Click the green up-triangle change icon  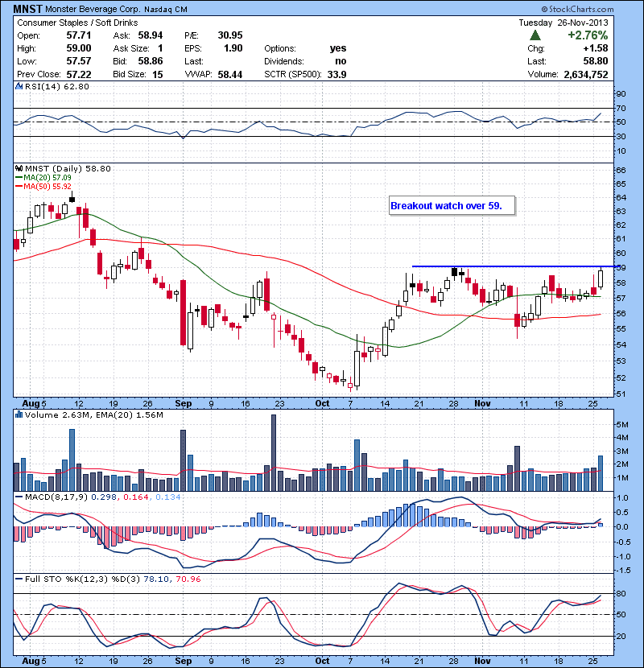tap(535, 35)
